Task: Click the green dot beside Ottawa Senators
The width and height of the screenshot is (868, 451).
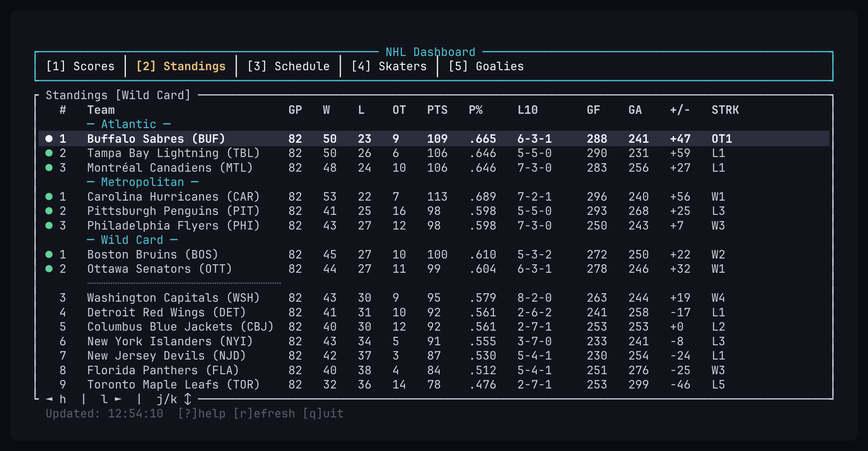Action: (x=49, y=269)
